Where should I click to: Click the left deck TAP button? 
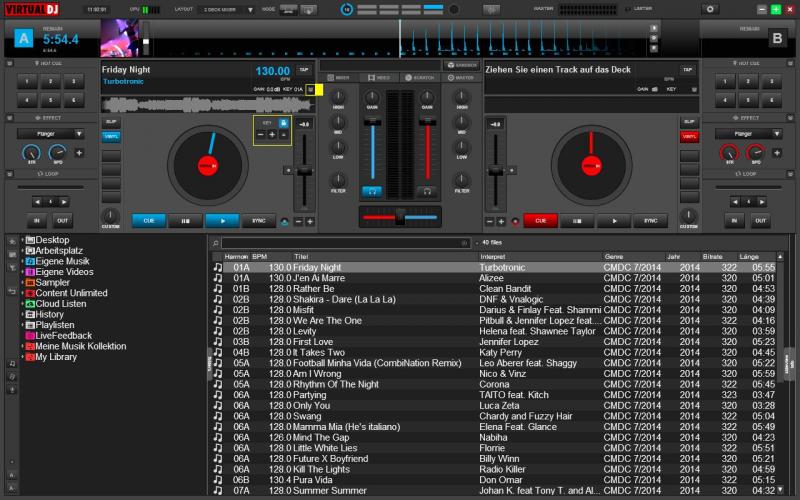(x=303, y=70)
